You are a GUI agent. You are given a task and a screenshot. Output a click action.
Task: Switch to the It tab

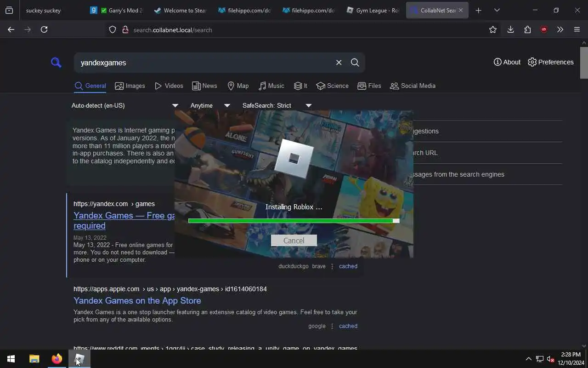300,86
